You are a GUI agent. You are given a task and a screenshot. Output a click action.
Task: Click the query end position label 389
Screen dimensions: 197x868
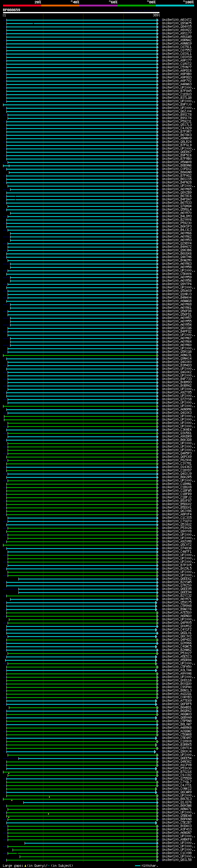[155, 15]
